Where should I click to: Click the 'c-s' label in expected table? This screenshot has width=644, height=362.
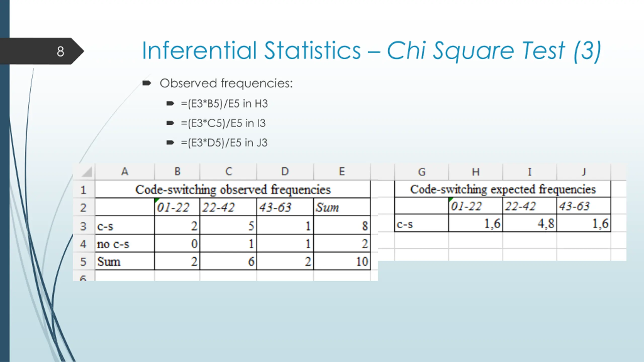click(422, 223)
